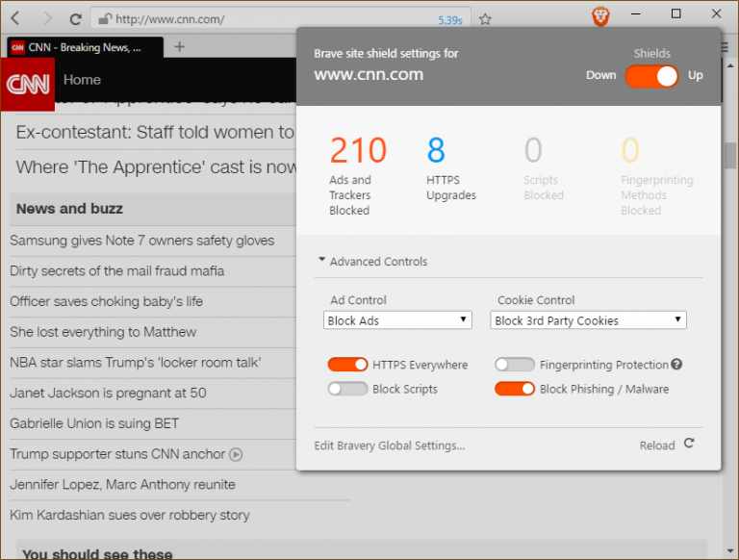The width and height of the screenshot is (739, 560).
Task: Click the 'Up' label beside the Shields switch
Action: (x=695, y=75)
